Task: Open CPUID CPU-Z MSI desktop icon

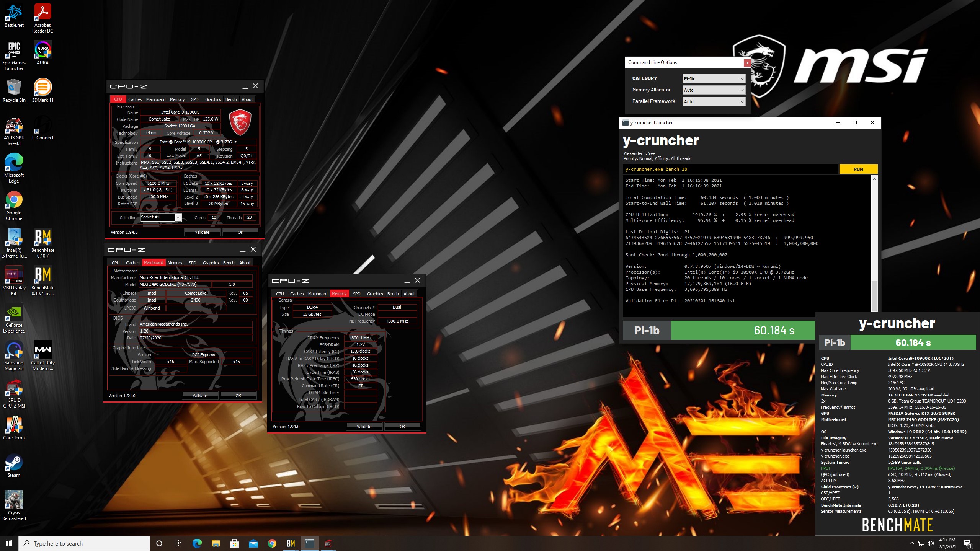Action: click(x=14, y=393)
